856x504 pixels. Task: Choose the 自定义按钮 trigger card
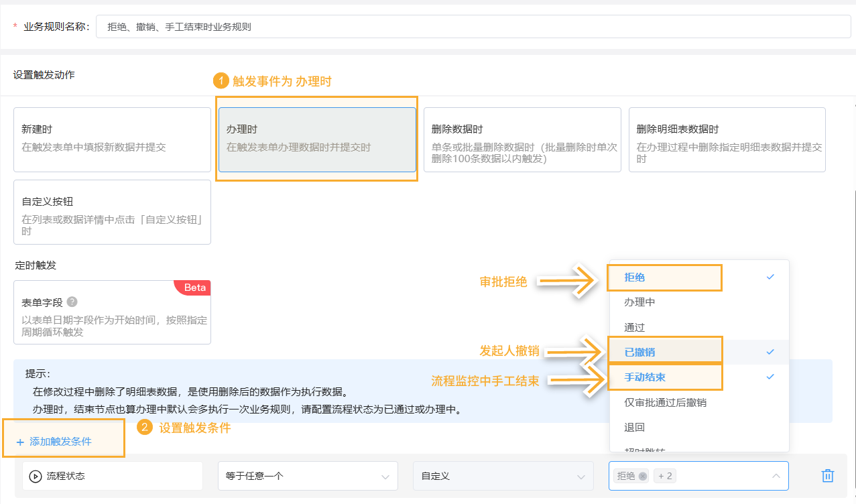click(112, 212)
